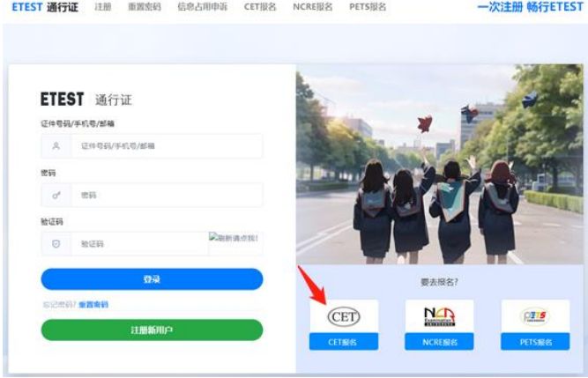Click the blue CET报名 button
Image resolution: width=588 pixels, height=378 pixels.
[344, 342]
